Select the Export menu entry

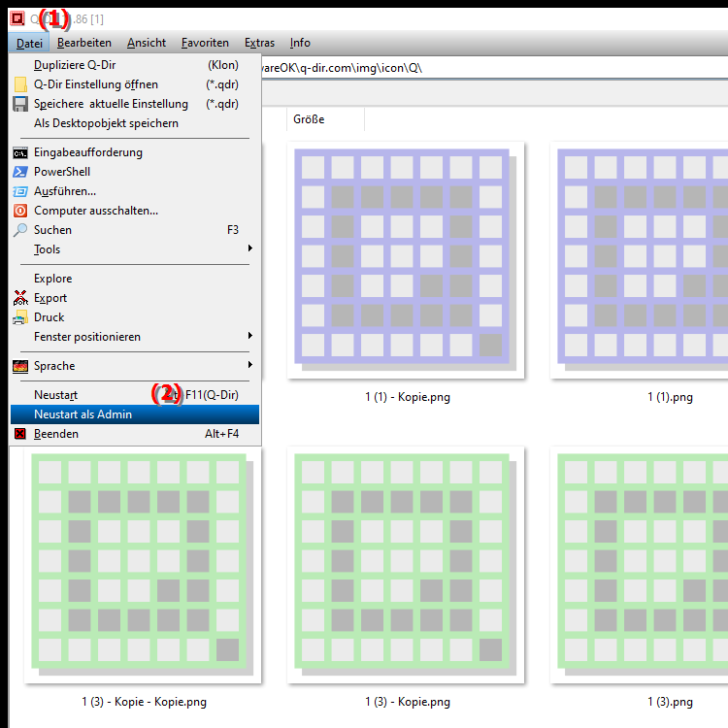coord(135,298)
